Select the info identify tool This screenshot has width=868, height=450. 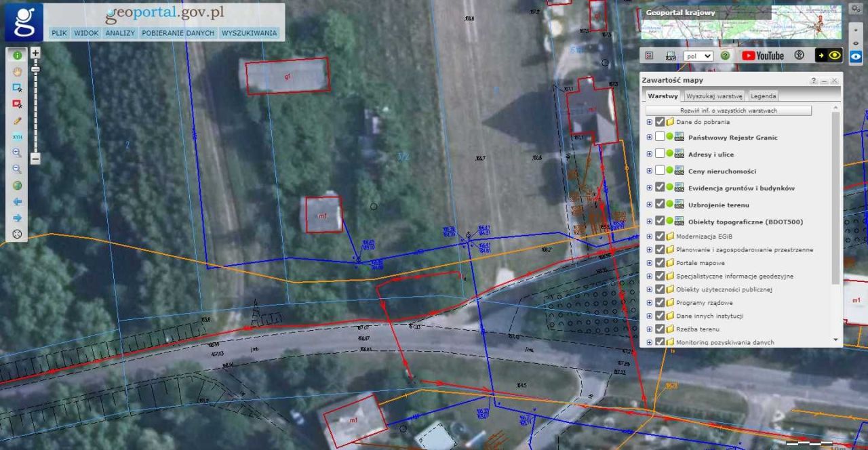(x=17, y=56)
